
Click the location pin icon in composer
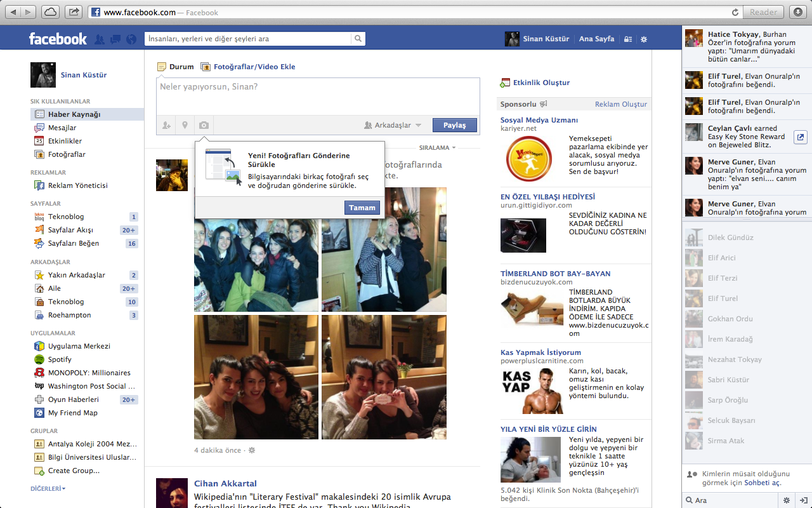coord(185,126)
